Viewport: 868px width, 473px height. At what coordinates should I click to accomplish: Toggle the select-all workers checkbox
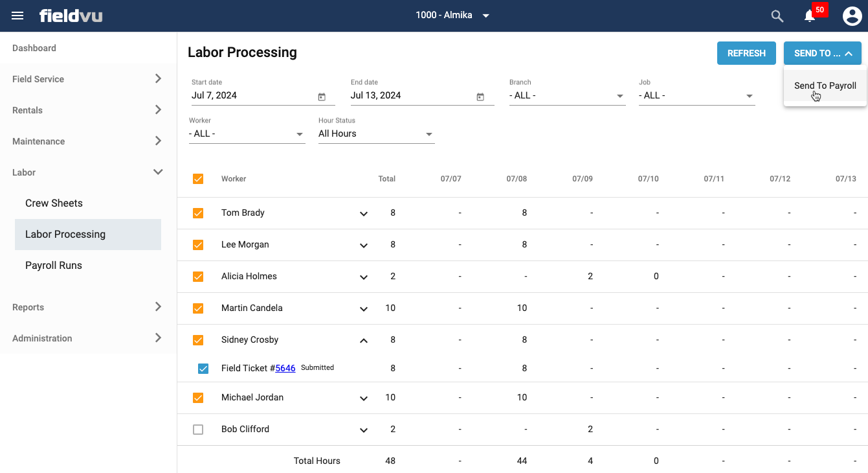(198, 179)
